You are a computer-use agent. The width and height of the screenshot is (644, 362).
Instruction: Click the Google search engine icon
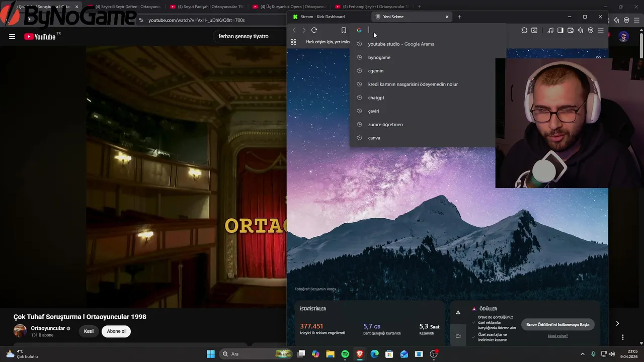359,30
